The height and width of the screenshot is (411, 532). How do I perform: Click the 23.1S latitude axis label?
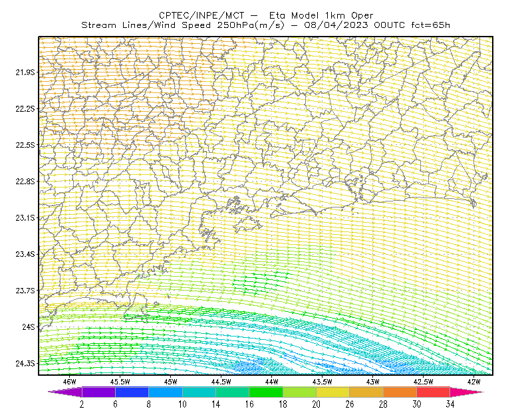(25, 217)
